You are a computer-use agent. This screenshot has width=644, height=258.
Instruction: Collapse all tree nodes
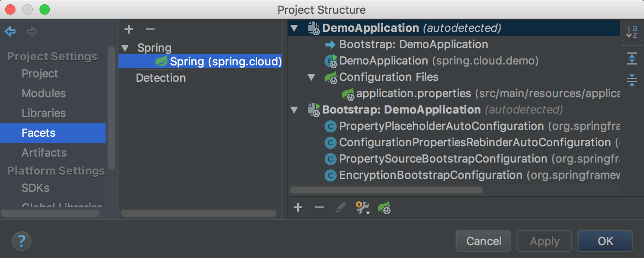coord(632,80)
